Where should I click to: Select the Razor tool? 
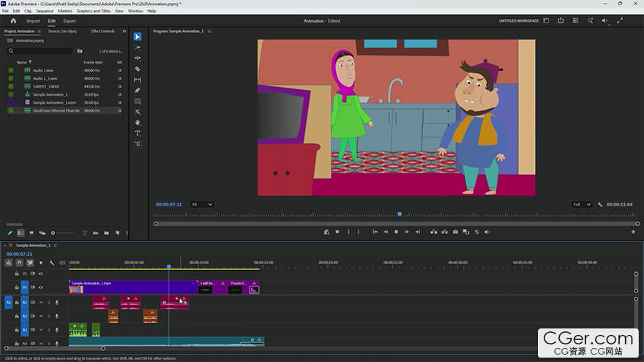point(138,69)
